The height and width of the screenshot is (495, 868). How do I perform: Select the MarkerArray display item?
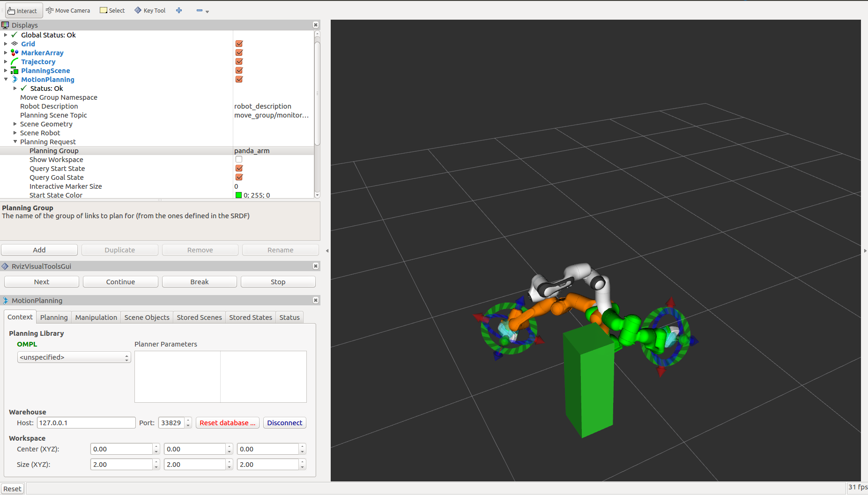(42, 53)
